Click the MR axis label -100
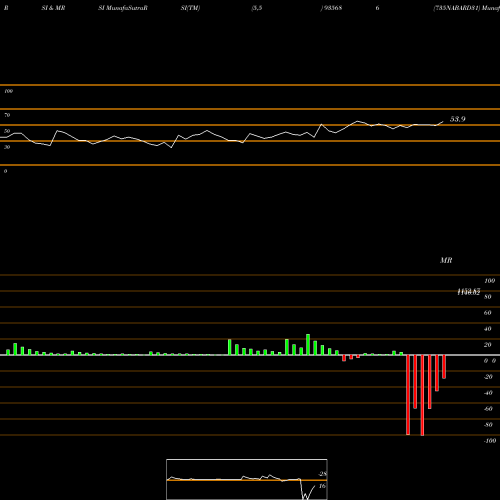Image resolution: width=500 pixels, height=500 pixels. click(x=490, y=441)
